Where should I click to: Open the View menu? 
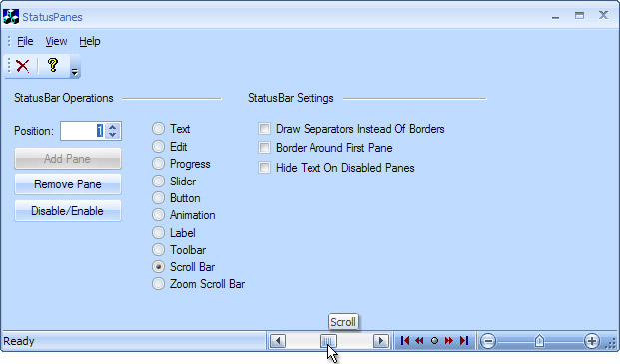(56, 41)
